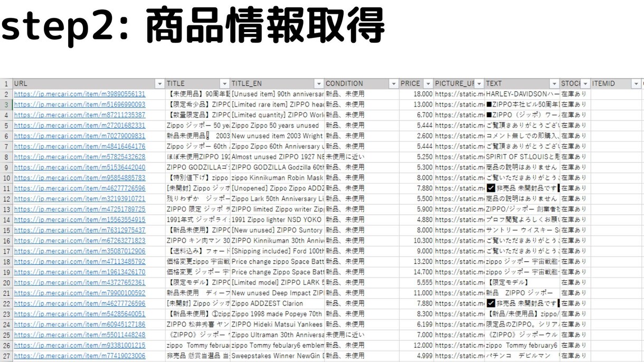Open link ending m79900100592
The image size is (644, 362).
pos(80,293)
